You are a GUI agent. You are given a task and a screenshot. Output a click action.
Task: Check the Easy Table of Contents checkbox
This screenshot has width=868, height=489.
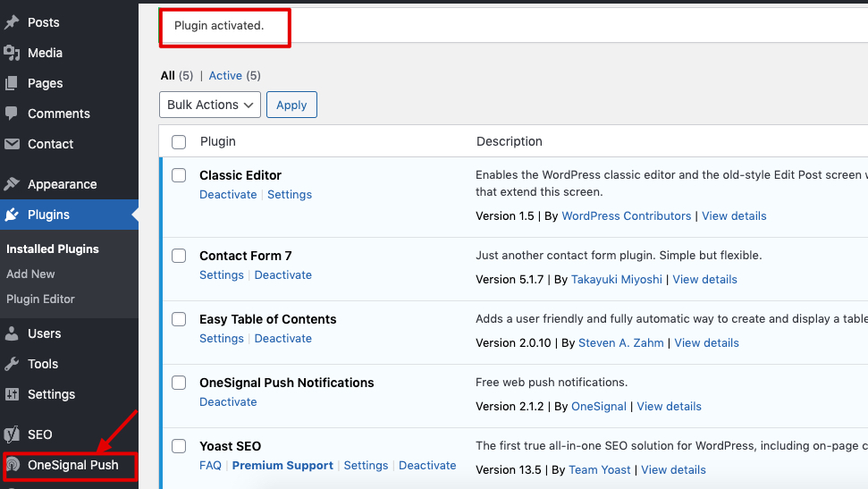pyautogui.click(x=179, y=319)
